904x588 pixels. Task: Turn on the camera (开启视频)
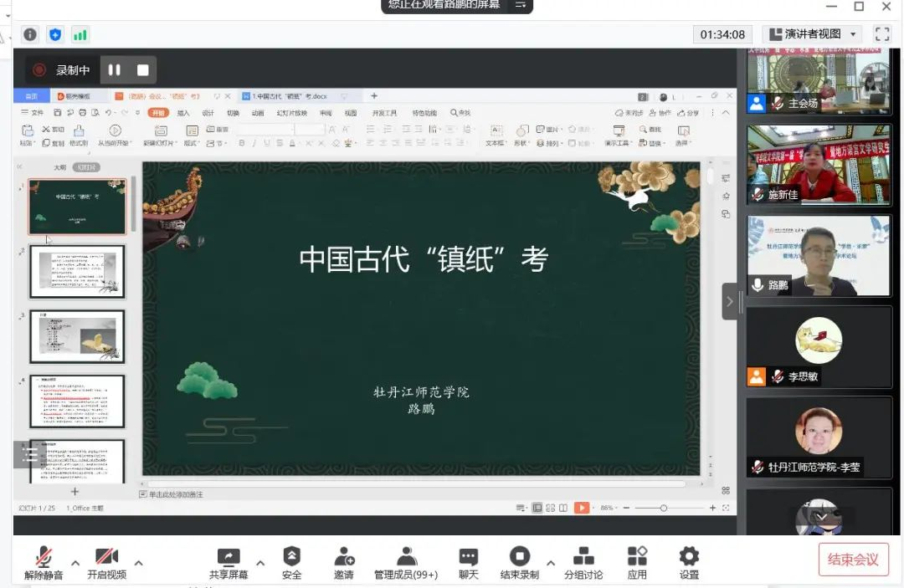[106, 562]
